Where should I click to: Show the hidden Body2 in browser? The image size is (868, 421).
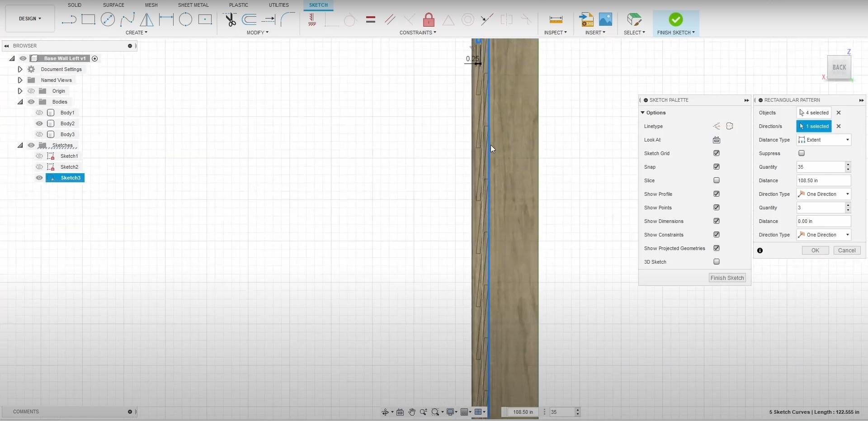[x=39, y=123]
